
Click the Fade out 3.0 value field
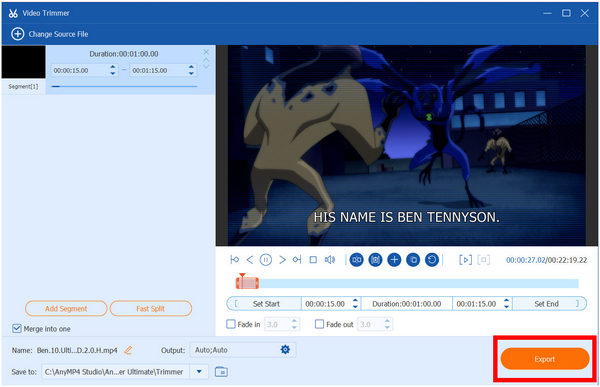click(x=370, y=325)
